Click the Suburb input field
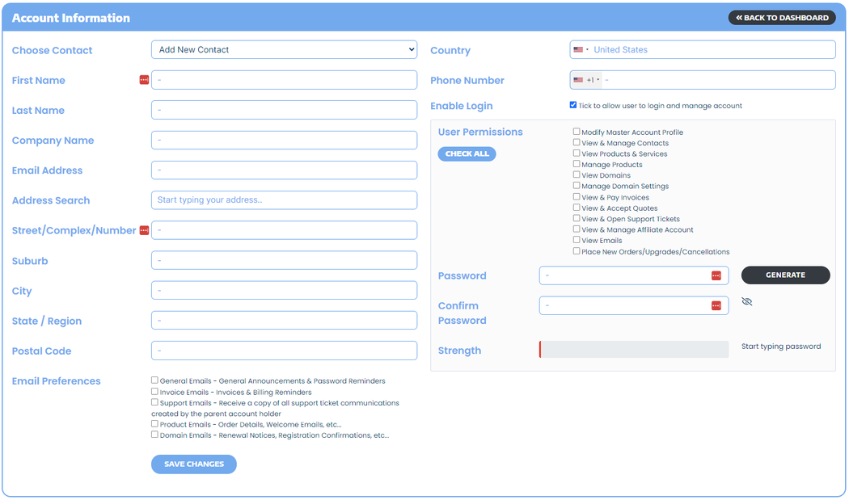850x500 pixels. click(285, 261)
